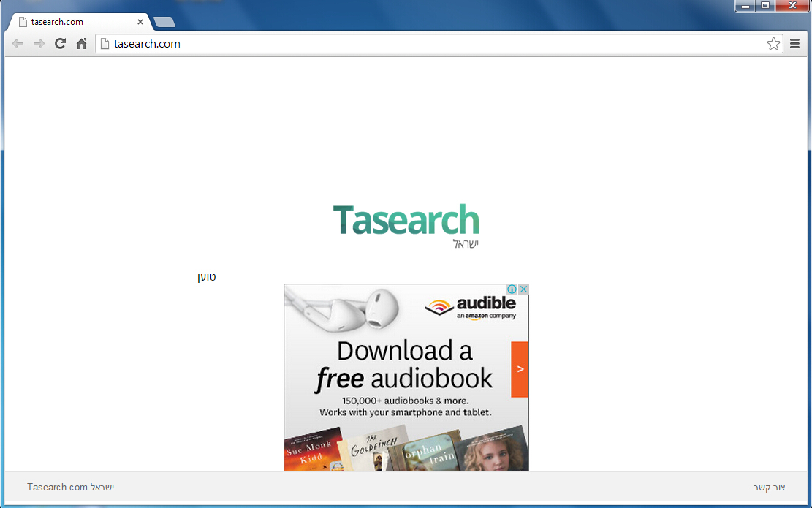The height and width of the screenshot is (508, 812).
Task: Click the Goldfinch book cover in ad
Action: (374, 449)
